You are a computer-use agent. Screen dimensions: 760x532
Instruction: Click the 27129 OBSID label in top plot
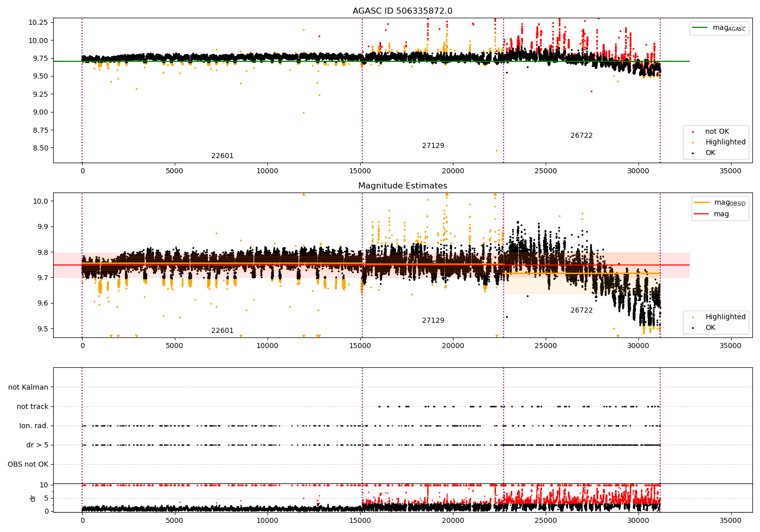click(433, 146)
